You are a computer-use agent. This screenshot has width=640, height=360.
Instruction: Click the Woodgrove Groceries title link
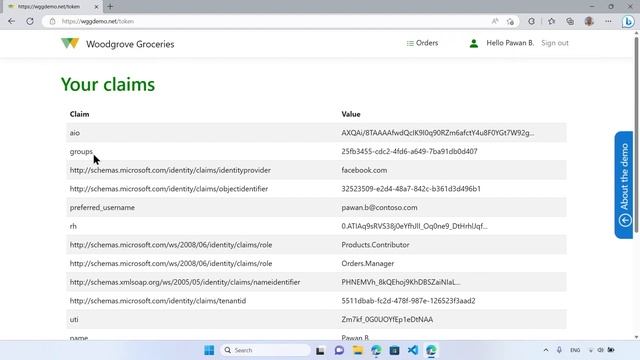coord(130,44)
